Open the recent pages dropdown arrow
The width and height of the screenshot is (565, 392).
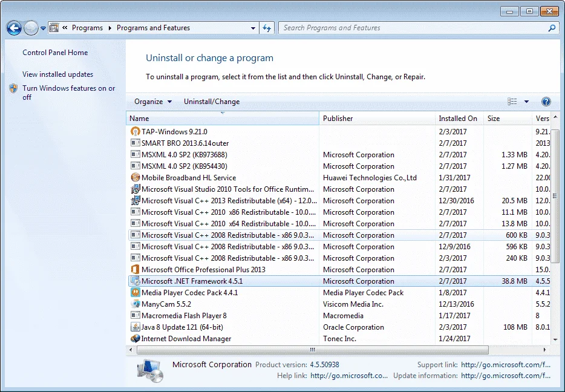pos(43,28)
